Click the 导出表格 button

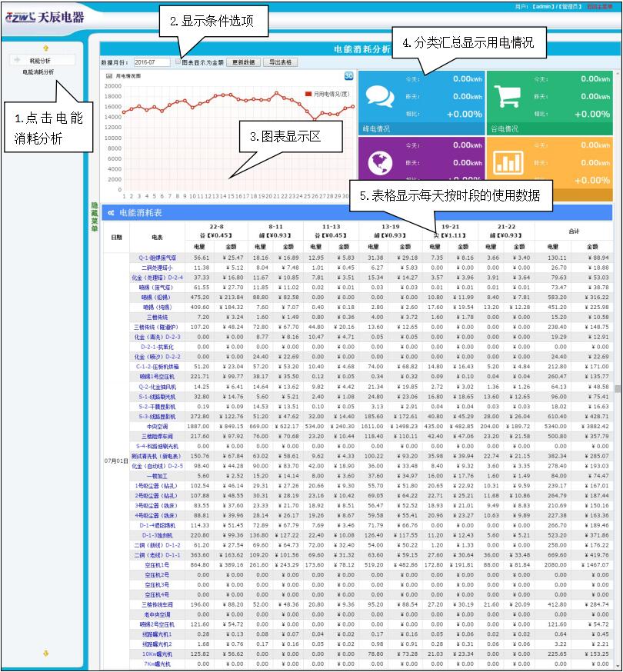tap(281, 62)
